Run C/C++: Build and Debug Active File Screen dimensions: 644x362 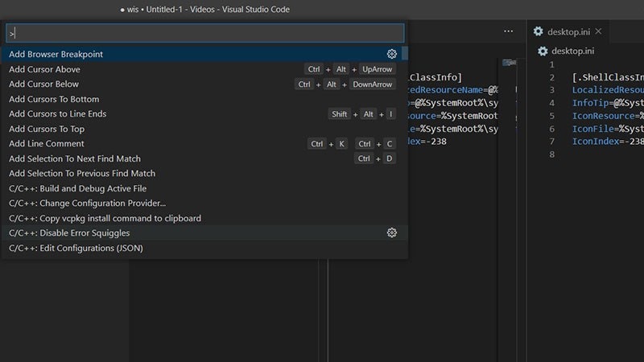[204, 188]
